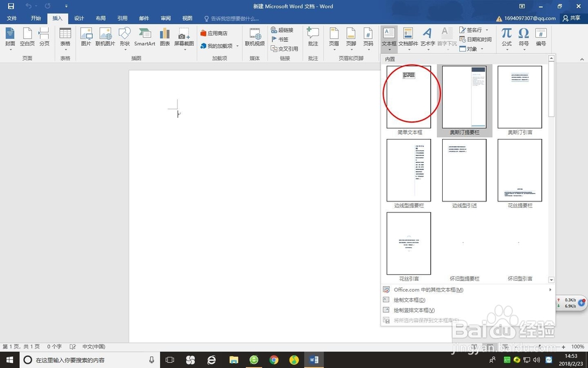This screenshot has height=368, width=588.
Task: Collapse the ribbon with the chevron arrow
Action: (582, 59)
